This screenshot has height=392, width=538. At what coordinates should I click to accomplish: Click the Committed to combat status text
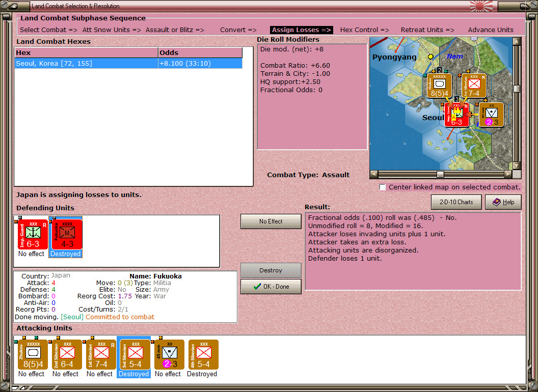(x=120, y=317)
